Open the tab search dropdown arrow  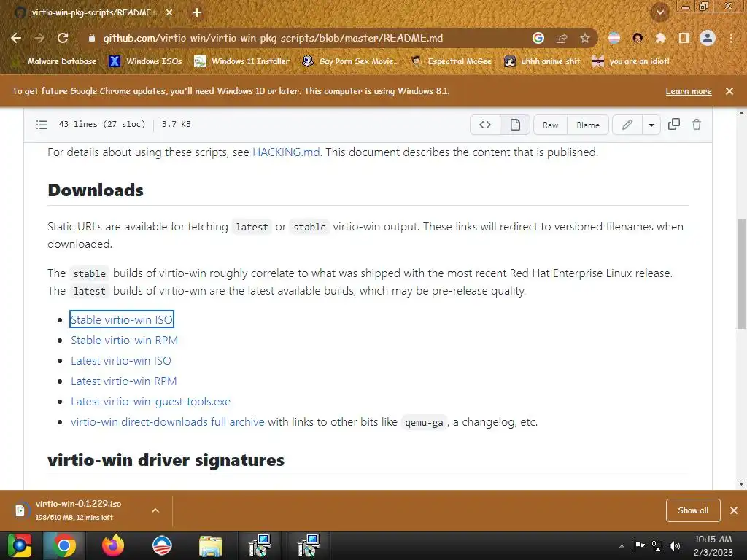pos(660,12)
